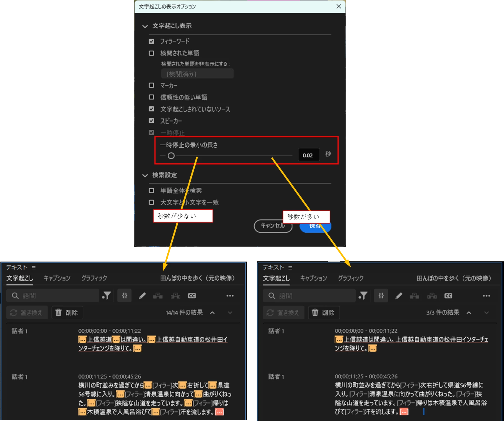Open the right テキスト panel menu icon
This screenshot has height=421, width=504.
point(290,268)
